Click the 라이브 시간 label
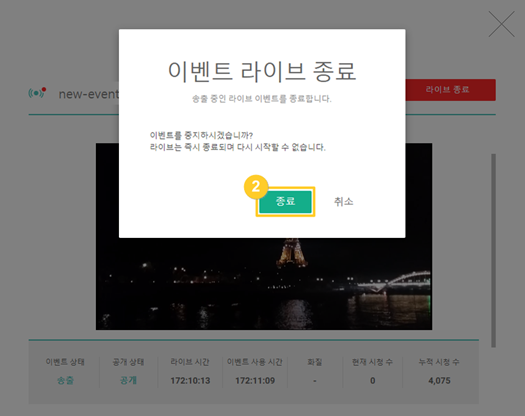This screenshot has height=416, width=525. point(190,362)
